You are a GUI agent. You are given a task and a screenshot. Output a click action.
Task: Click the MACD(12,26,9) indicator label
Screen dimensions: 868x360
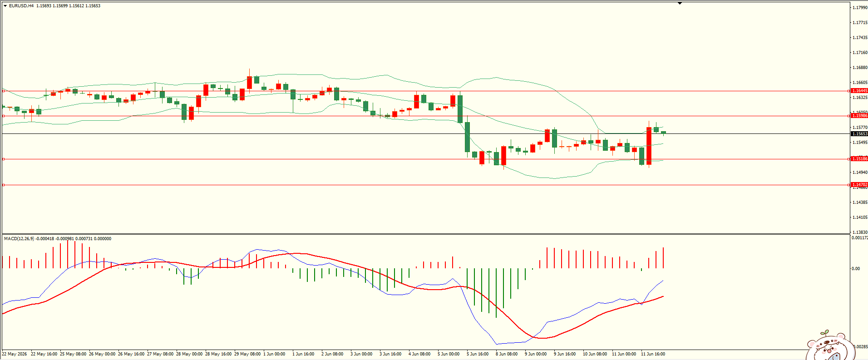(x=19, y=239)
